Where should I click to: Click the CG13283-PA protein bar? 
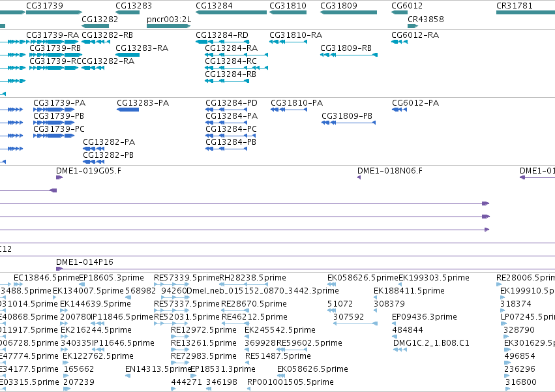coord(128,110)
